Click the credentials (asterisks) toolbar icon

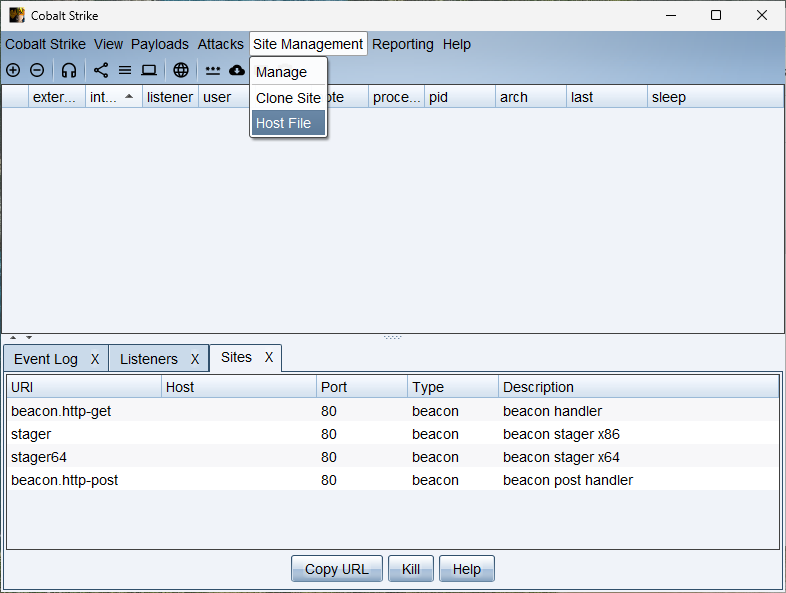click(x=213, y=70)
